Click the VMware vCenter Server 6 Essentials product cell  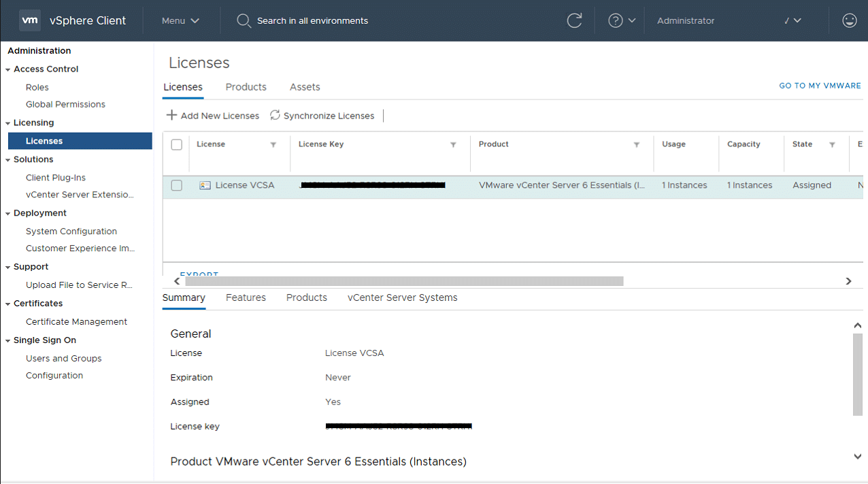[562, 185]
